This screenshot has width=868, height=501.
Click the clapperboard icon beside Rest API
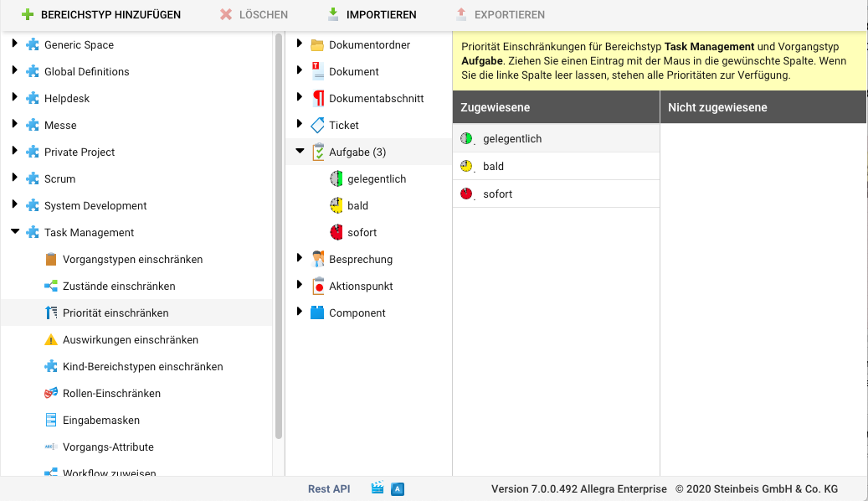click(x=378, y=489)
